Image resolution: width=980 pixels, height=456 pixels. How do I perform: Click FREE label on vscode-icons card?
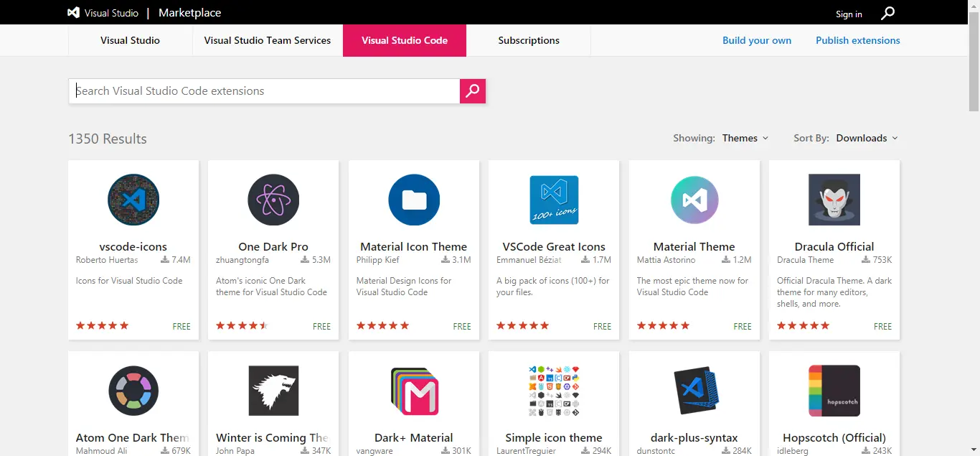pos(182,326)
